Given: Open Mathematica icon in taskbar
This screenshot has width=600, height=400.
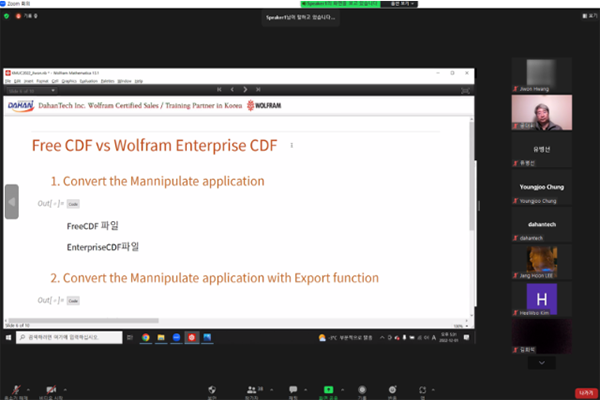Looking at the screenshot, I should pyautogui.click(x=192, y=337).
